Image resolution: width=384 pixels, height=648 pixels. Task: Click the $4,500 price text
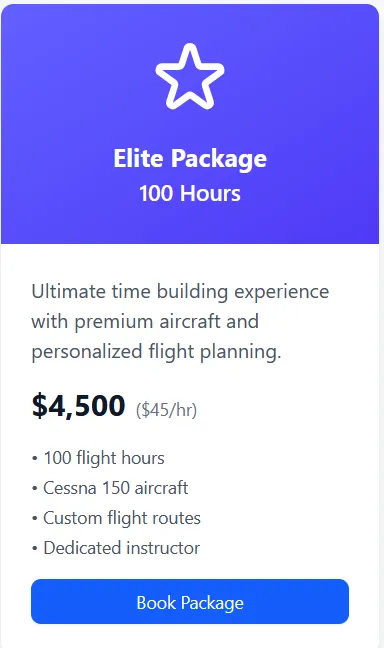[78, 406]
